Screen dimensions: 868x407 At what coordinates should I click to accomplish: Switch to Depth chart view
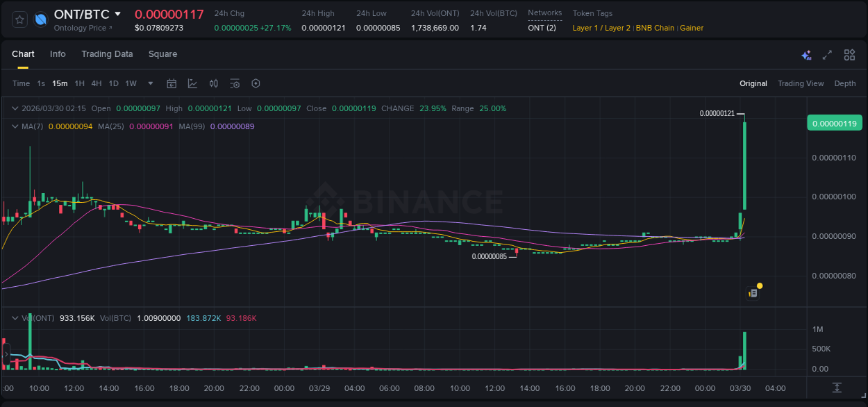(x=845, y=83)
